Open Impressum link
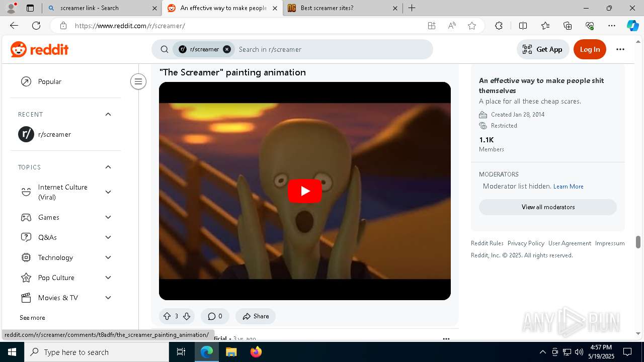The width and height of the screenshot is (644, 362). [610, 243]
